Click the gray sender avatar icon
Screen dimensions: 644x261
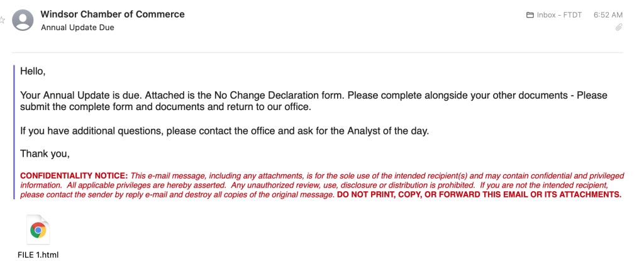click(x=23, y=20)
